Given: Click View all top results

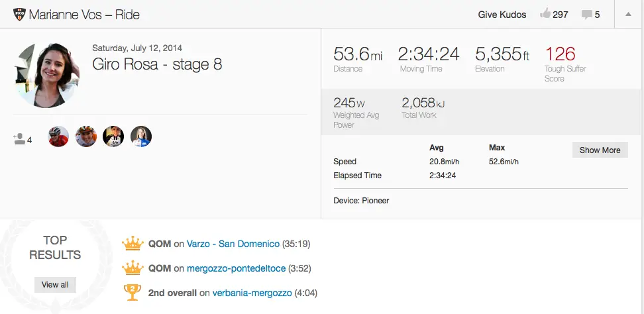Looking at the screenshot, I should coord(55,284).
